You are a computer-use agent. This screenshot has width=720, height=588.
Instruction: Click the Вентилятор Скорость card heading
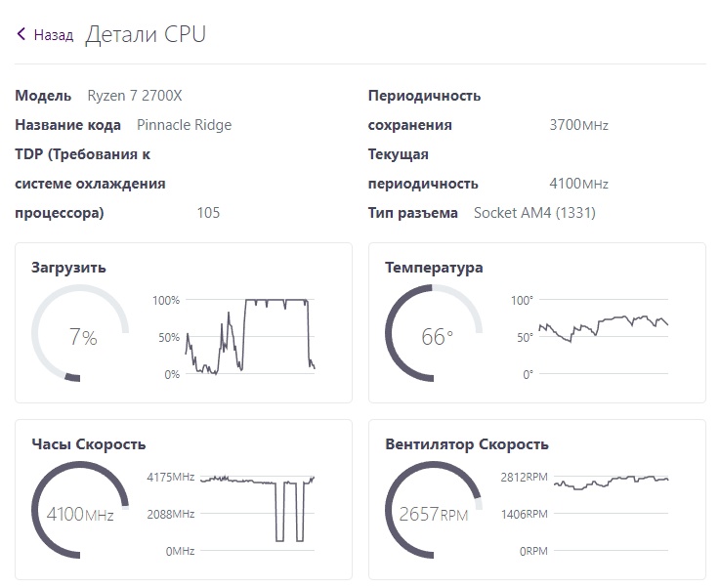(467, 444)
